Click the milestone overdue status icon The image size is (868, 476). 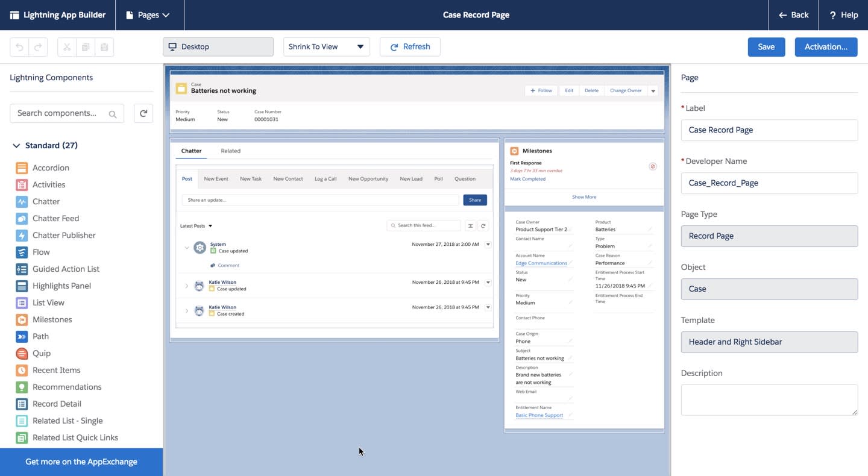click(652, 166)
